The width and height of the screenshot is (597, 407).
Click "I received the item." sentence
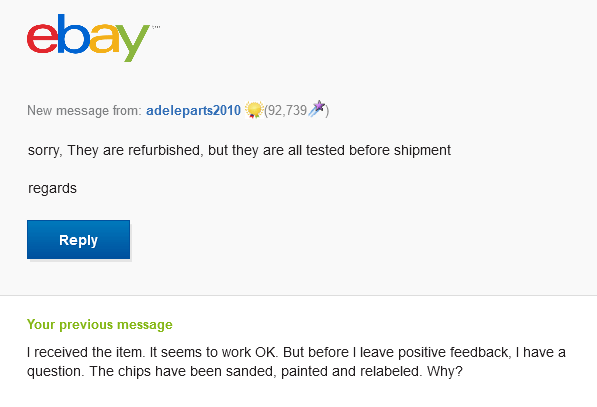(86, 352)
